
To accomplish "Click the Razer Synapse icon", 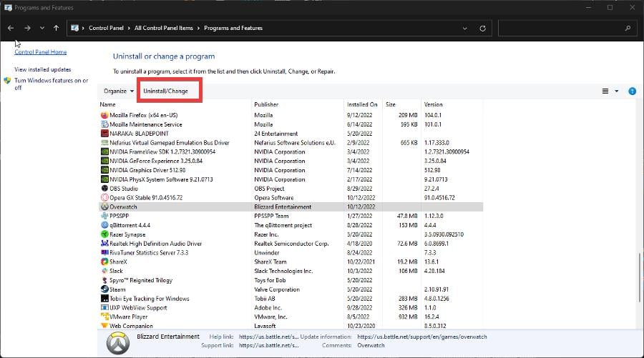I will coord(104,234).
